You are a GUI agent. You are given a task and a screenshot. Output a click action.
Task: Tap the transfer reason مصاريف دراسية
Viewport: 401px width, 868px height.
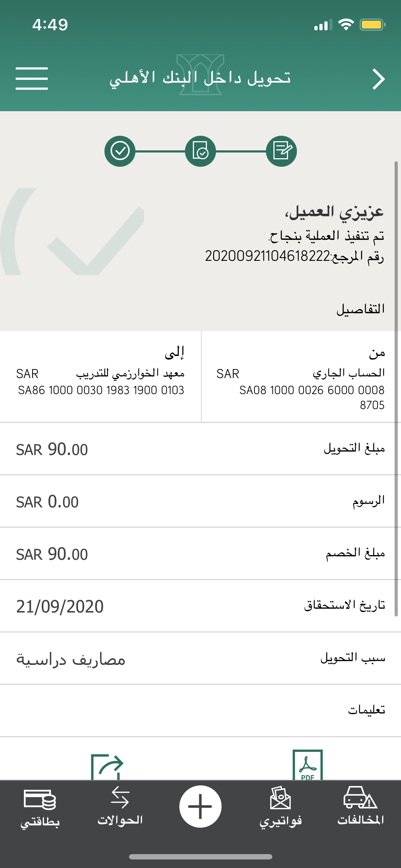pos(71,659)
